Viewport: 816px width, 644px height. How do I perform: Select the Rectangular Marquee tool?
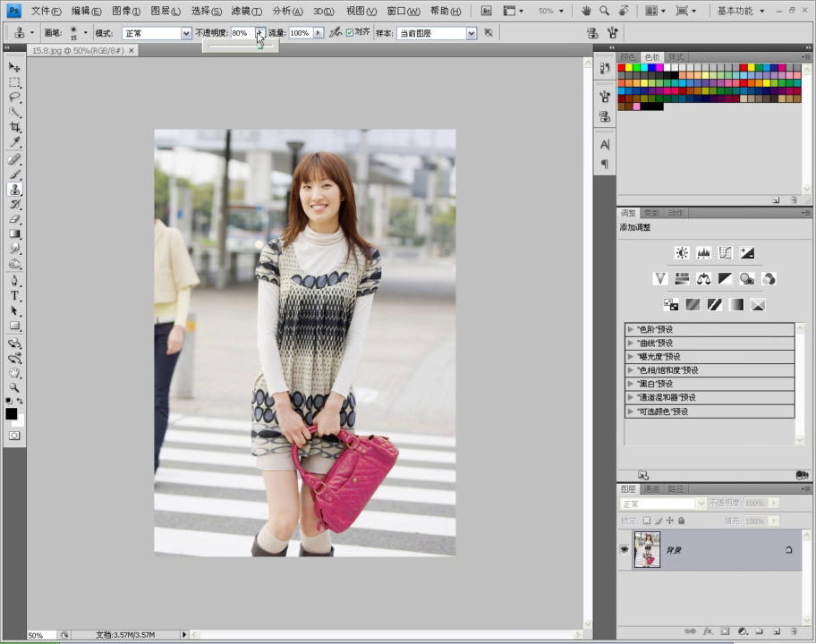[14, 82]
